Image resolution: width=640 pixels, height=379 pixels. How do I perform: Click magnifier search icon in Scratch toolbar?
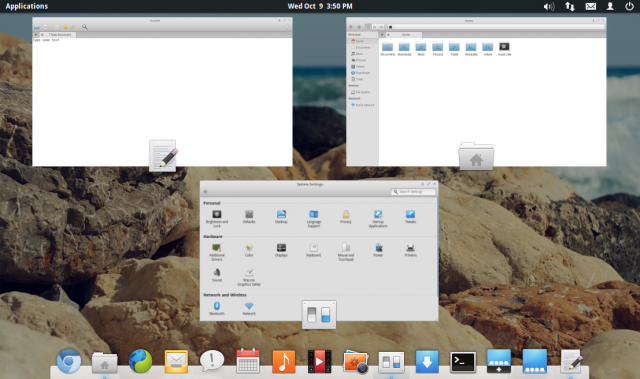click(x=84, y=27)
